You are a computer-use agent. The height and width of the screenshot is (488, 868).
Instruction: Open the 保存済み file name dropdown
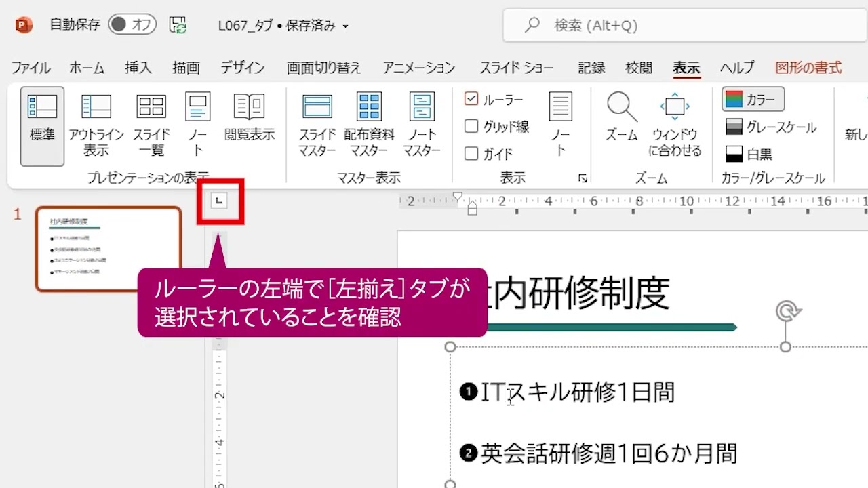(x=345, y=26)
